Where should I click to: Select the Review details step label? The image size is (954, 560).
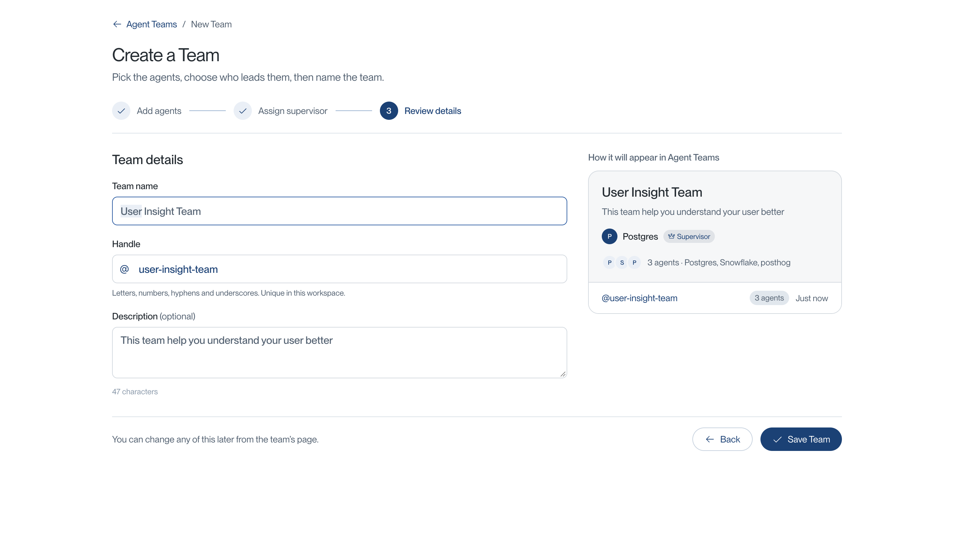tap(433, 111)
